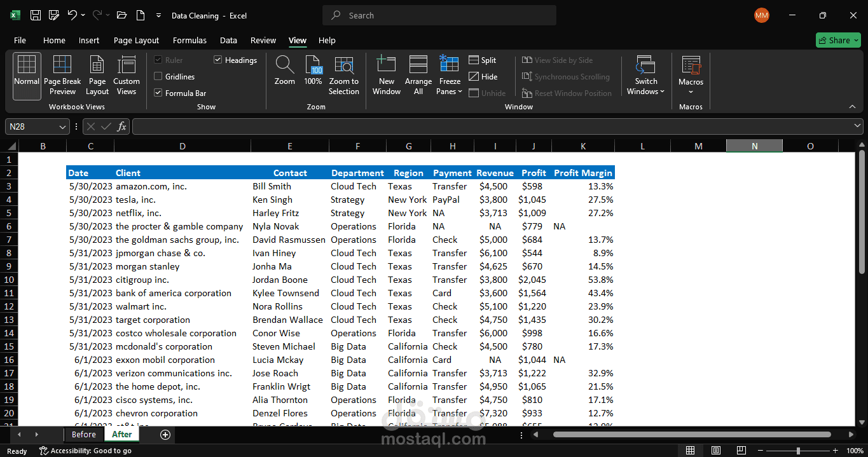Select the Before sheet tab
868x457 pixels.
click(x=83, y=434)
